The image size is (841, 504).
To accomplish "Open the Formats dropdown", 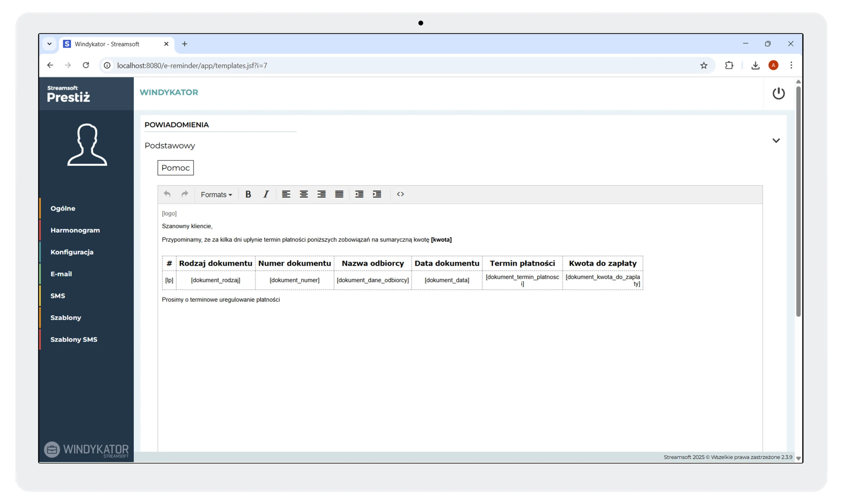I will [216, 195].
